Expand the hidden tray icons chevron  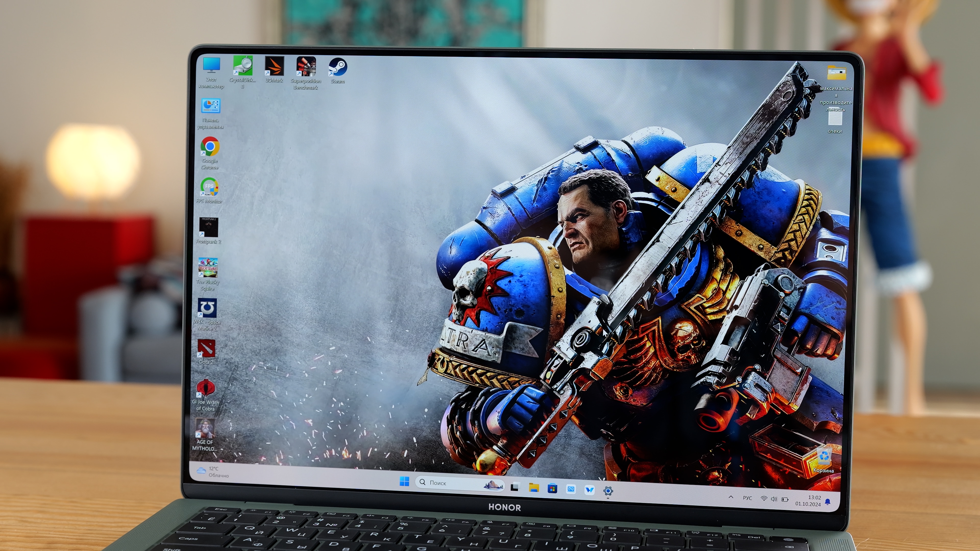click(731, 497)
